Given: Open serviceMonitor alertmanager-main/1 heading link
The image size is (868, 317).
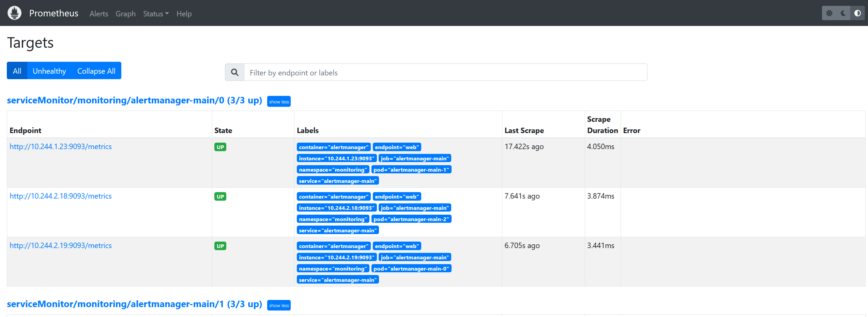Looking at the screenshot, I should click(135, 304).
